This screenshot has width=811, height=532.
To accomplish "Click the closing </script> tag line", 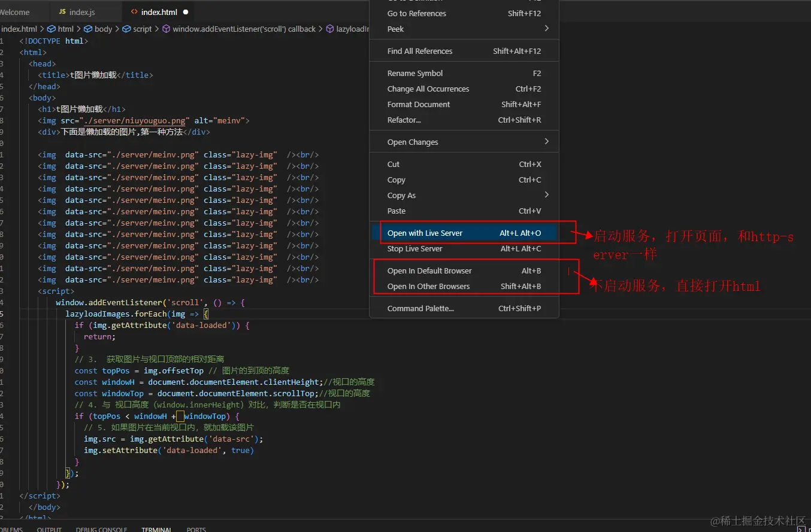I will (40, 495).
